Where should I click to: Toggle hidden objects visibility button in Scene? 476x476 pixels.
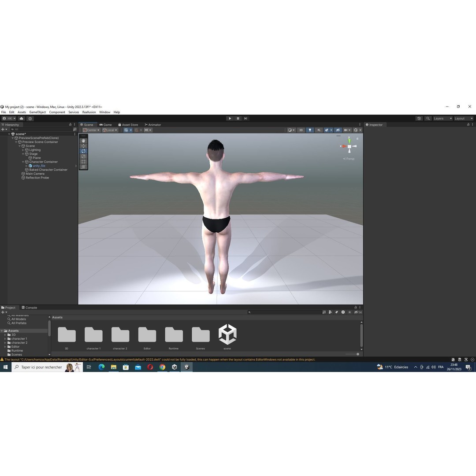click(338, 130)
